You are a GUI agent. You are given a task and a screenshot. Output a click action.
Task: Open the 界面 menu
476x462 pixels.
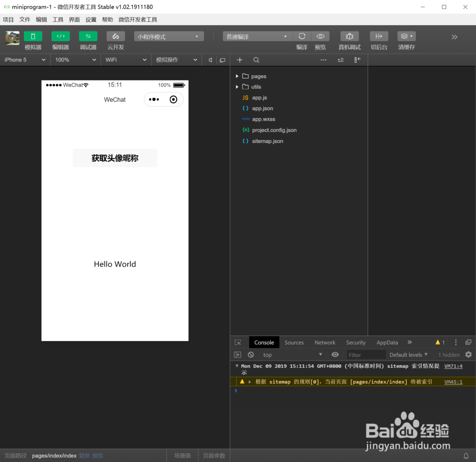(74, 20)
